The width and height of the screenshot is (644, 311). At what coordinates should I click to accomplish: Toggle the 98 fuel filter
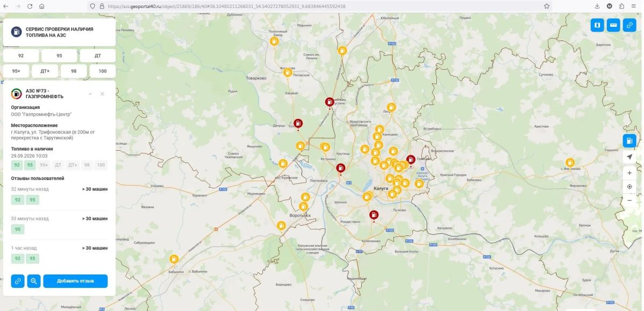(x=74, y=71)
